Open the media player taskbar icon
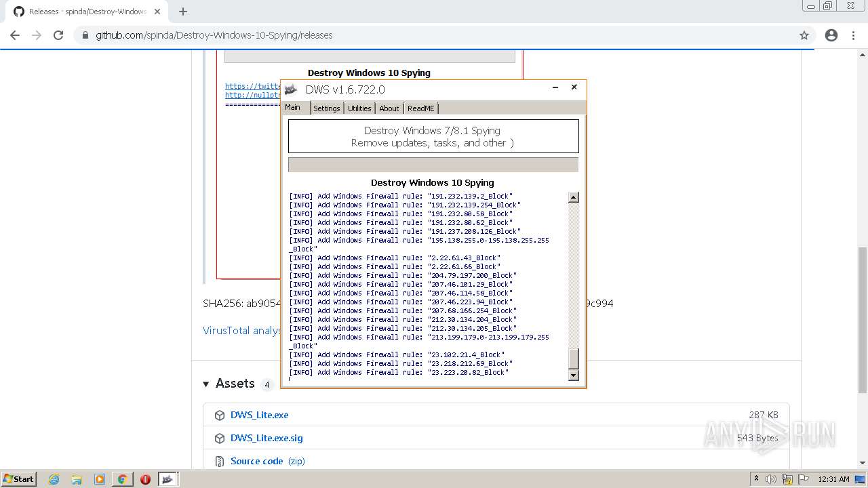This screenshot has height=488, width=868. (x=100, y=479)
